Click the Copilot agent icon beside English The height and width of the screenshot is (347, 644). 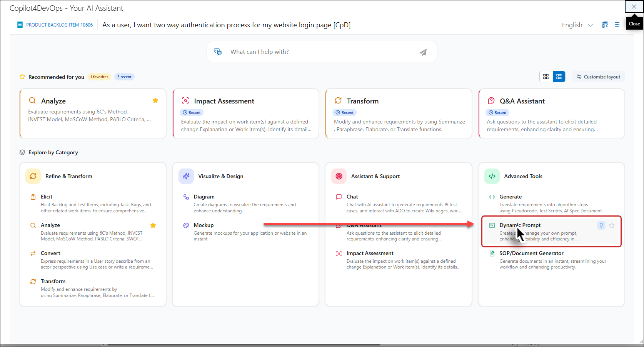(605, 25)
